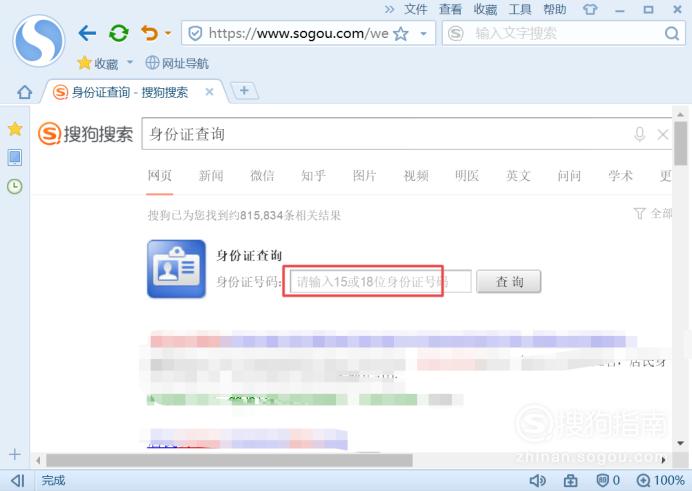Image resolution: width=692 pixels, height=491 pixels.
Task: Open the 文件 menu
Action: tap(416, 9)
